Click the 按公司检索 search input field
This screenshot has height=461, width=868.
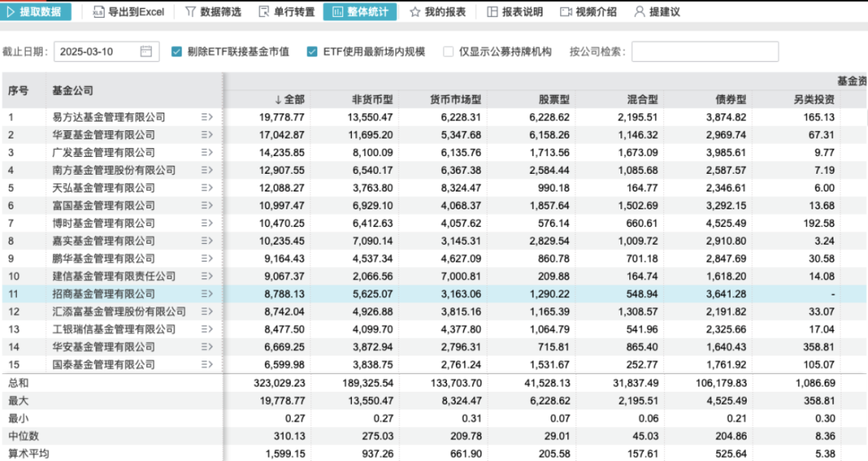click(704, 51)
